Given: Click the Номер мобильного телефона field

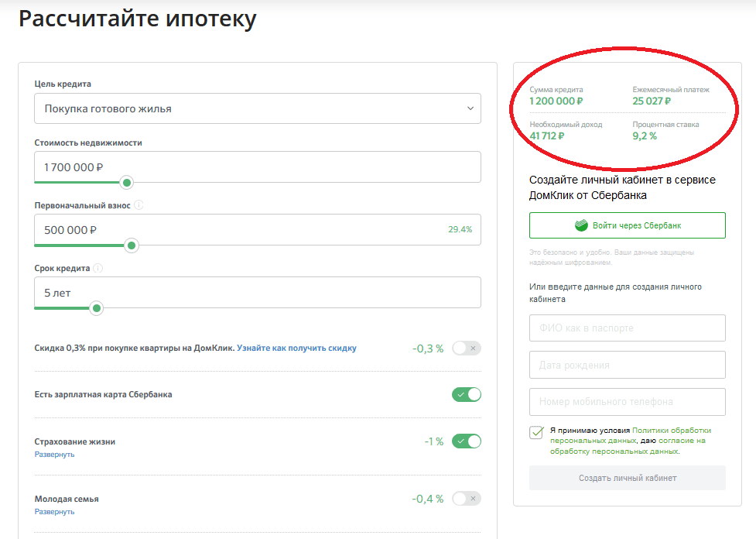Looking at the screenshot, I should pyautogui.click(x=628, y=401).
